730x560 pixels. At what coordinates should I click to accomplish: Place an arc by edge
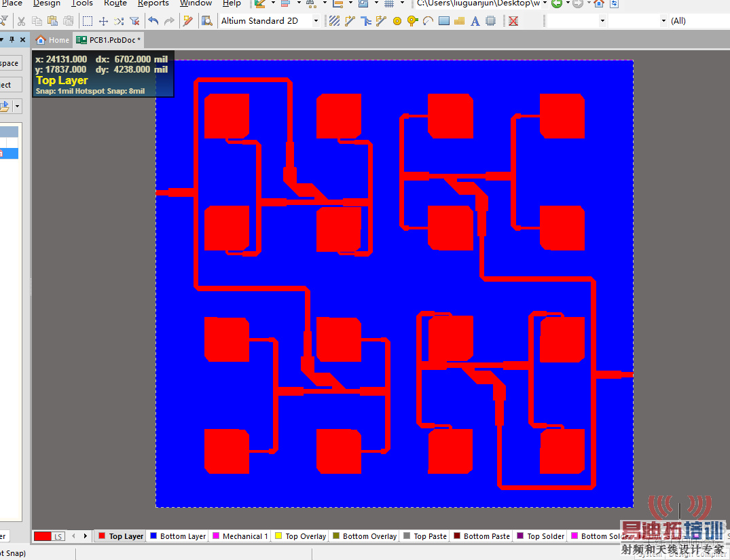click(428, 21)
